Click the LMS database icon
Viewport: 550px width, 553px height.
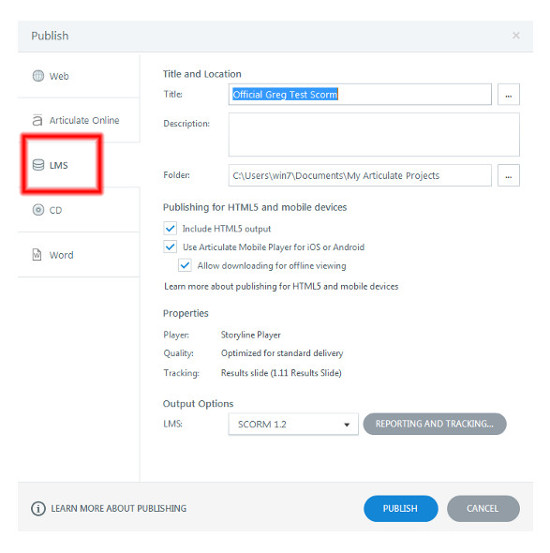[x=38, y=165]
